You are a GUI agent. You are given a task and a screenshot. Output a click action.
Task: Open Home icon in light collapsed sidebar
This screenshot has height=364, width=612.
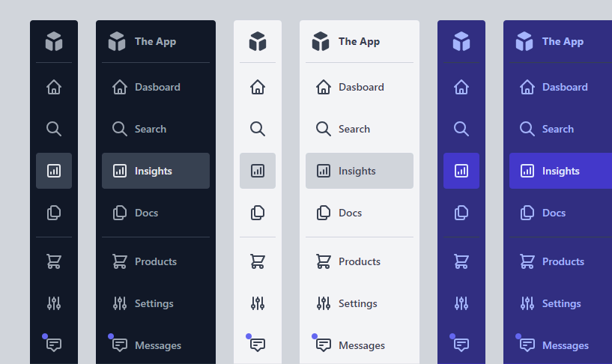click(x=258, y=87)
